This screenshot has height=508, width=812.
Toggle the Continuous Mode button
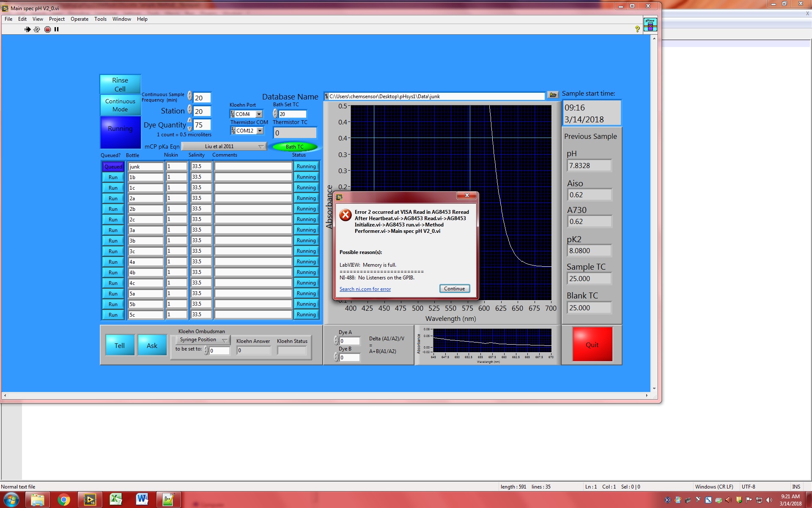click(120, 105)
